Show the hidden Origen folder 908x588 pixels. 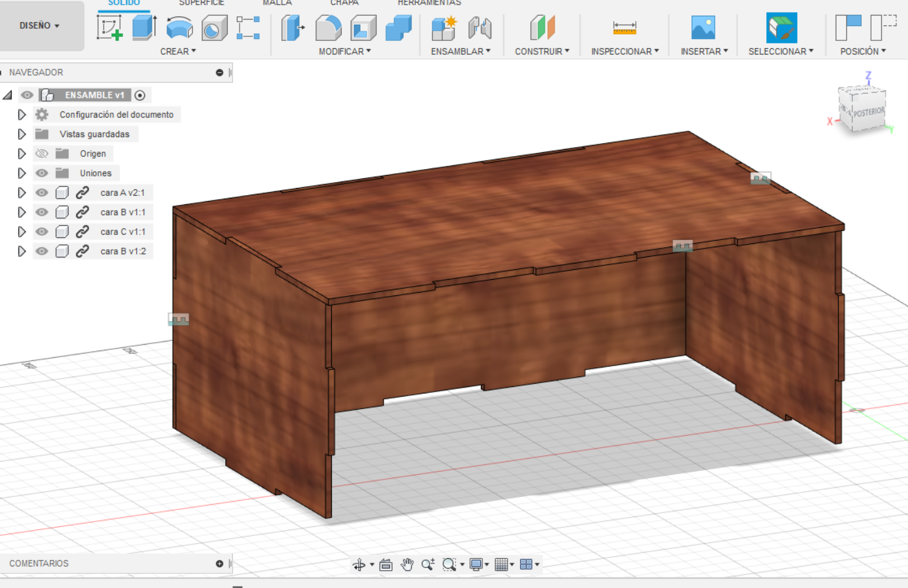click(x=42, y=154)
